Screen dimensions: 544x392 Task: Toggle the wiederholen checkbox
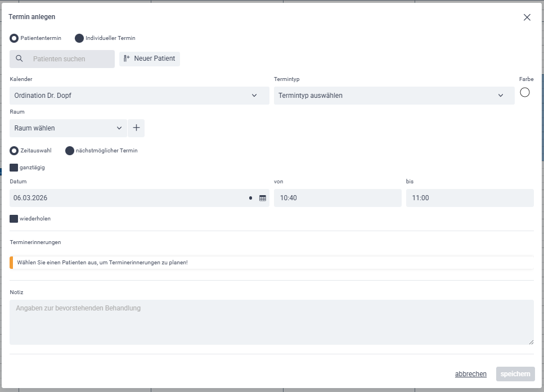coord(14,219)
